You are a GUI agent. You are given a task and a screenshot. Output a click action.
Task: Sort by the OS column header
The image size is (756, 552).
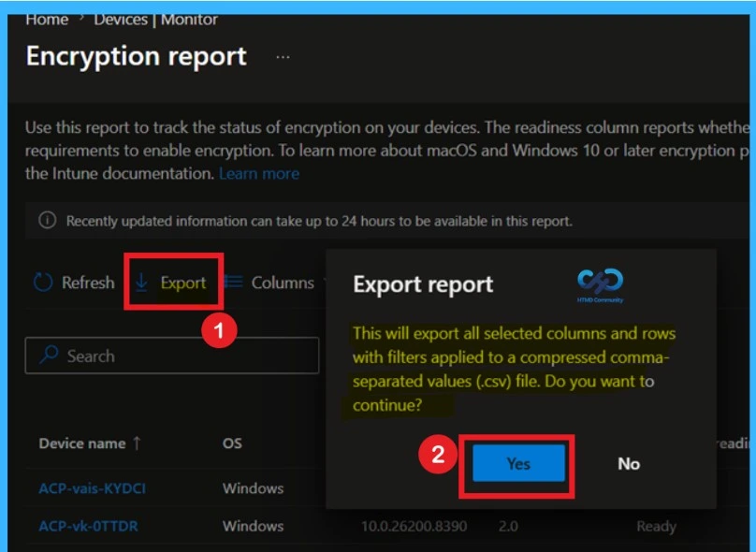click(232, 443)
